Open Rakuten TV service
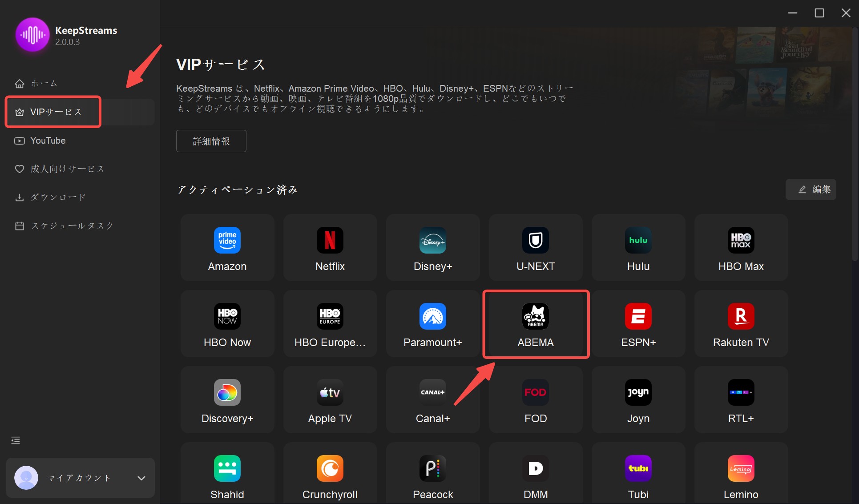The width and height of the screenshot is (859, 504). coord(741,323)
